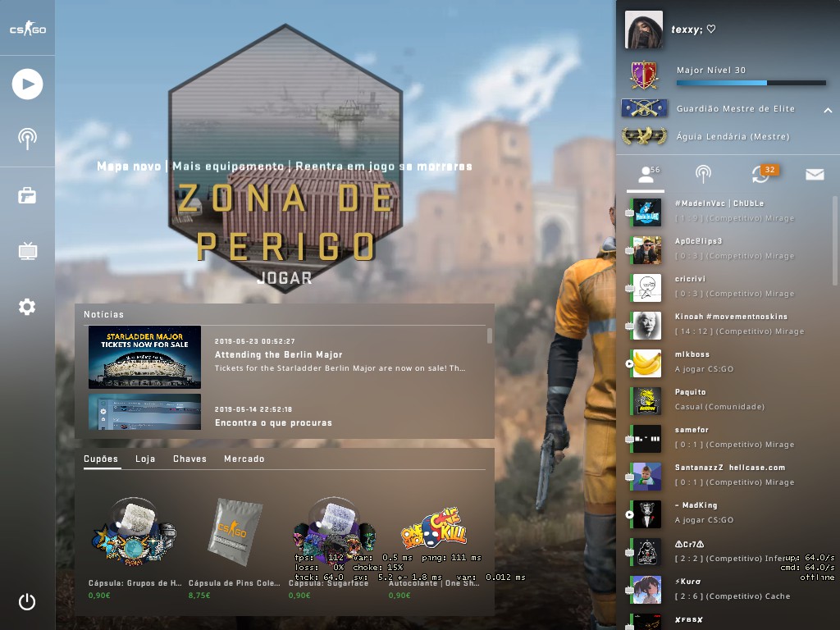The image size is (840, 630).
Task: Open the broadcast antenna icon in left sidebar
Action: [27, 139]
